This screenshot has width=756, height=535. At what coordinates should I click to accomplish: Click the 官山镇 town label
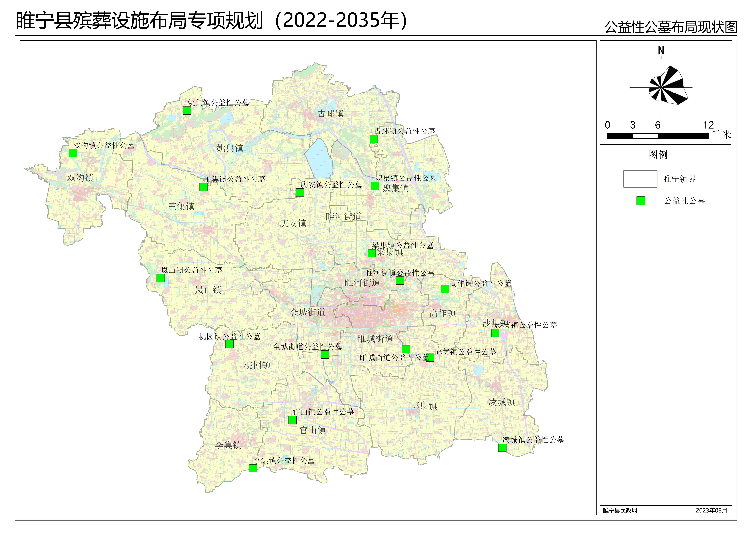point(313,431)
